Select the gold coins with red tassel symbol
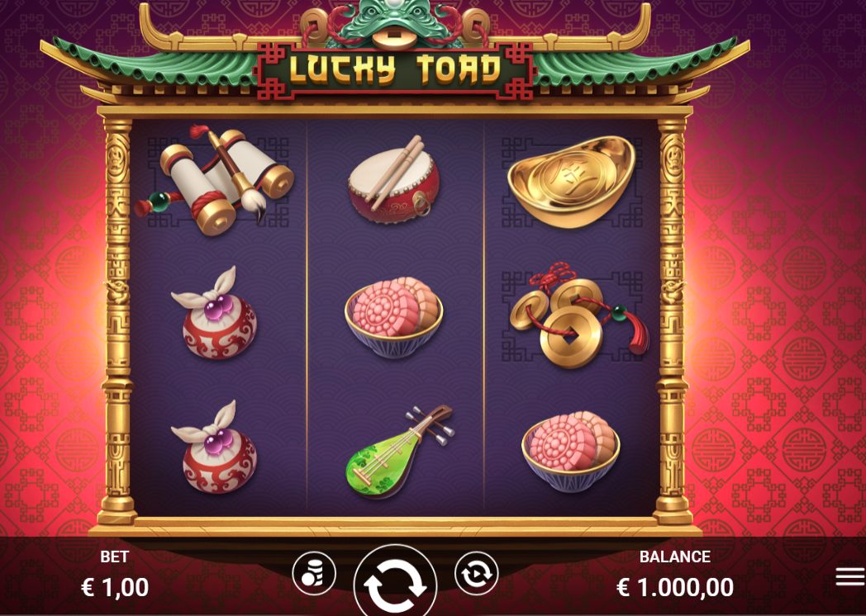This screenshot has width=866, height=616. [578, 315]
